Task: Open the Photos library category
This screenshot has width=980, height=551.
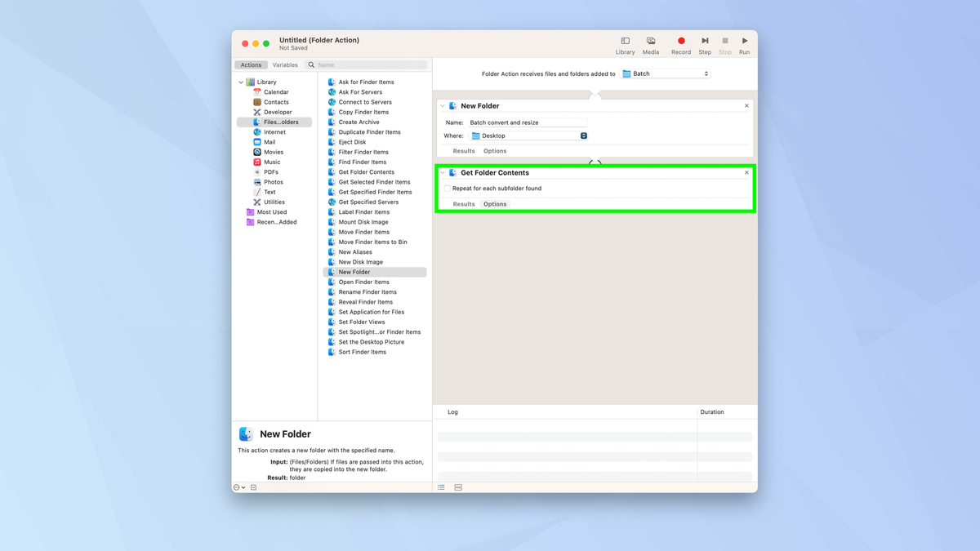Action: pyautogui.click(x=272, y=181)
